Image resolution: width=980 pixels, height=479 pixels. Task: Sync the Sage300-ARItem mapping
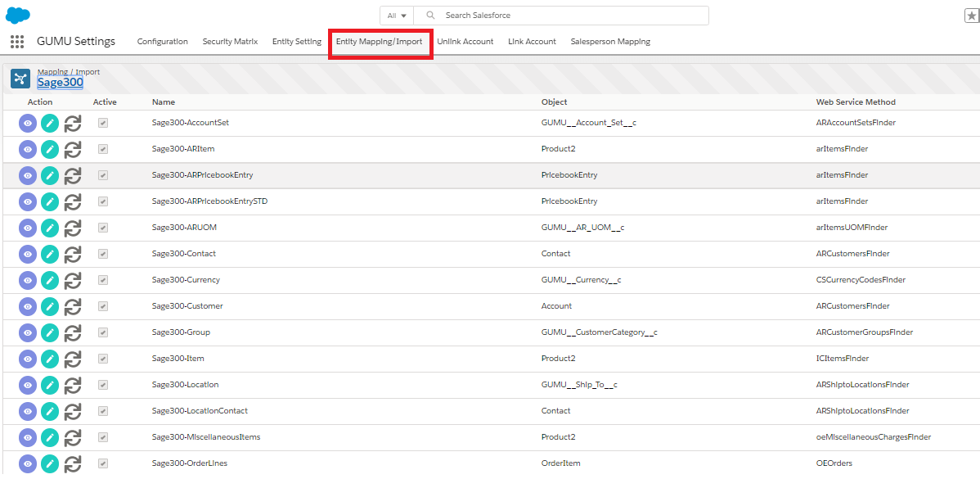click(73, 150)
